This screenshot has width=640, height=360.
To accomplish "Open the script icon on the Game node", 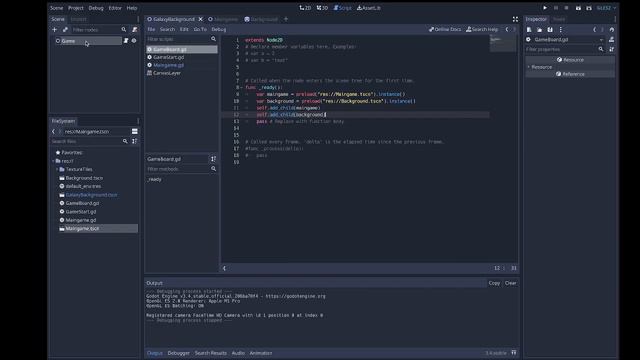I will point(126,41).
